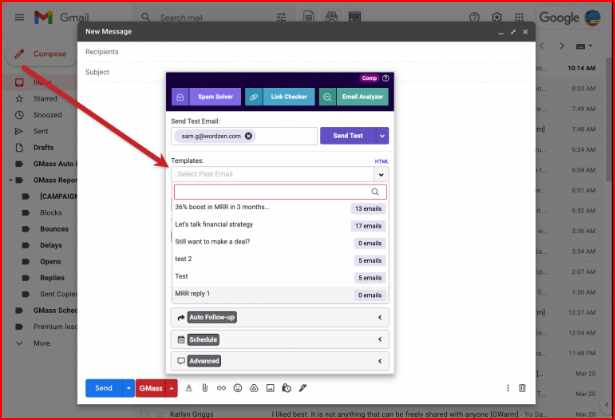Open more options three-dot menu
Viewport: 615px width, 420px height.
508,388
